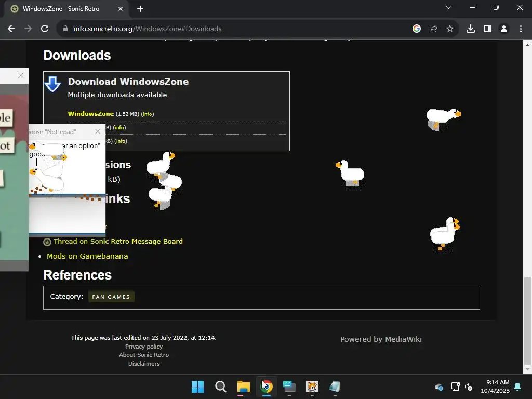Viewport: 532px width, 399px height.
Task: Open Windows taskbar search
Action: pyautogui.click(x=220, y=387)
